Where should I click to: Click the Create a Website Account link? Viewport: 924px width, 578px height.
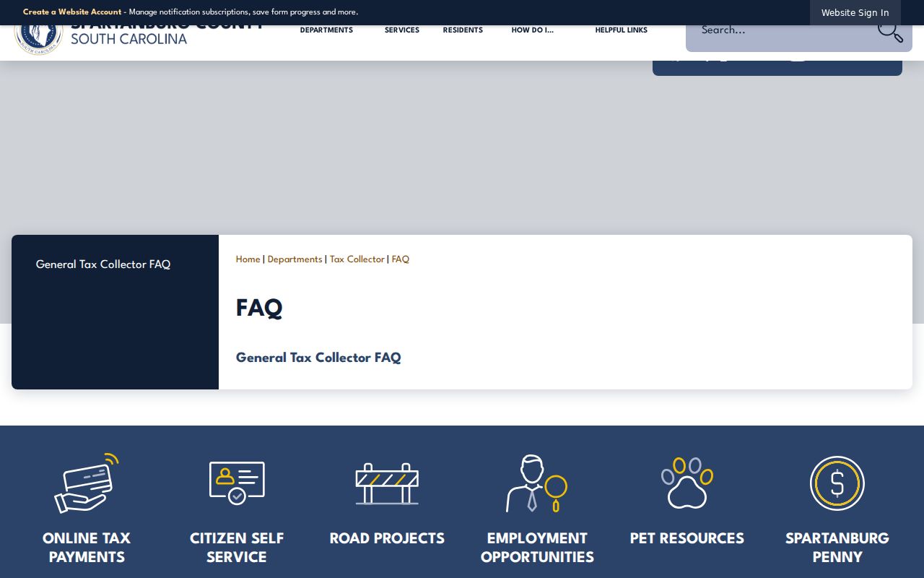pyautogui.click(x=72, y=12)
